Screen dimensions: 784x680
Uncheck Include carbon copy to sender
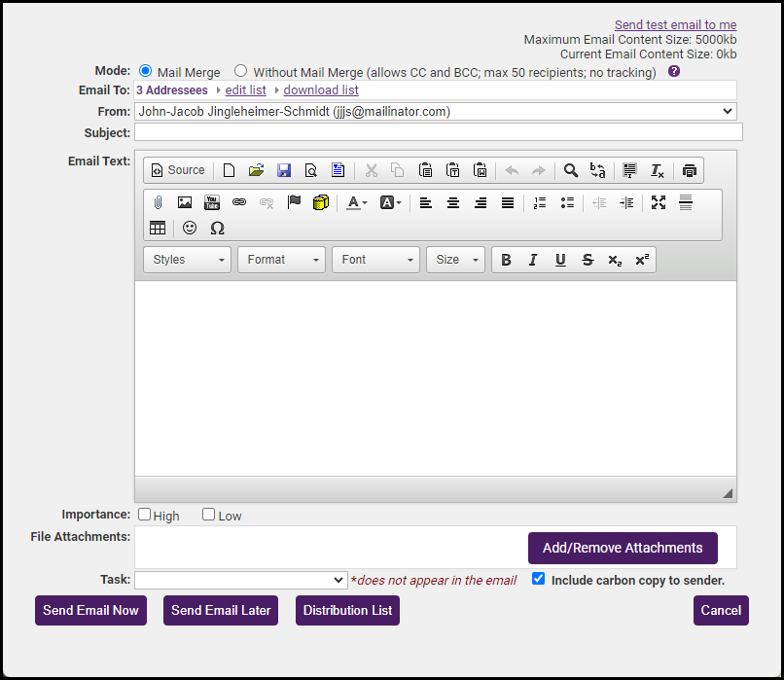(539, 579)
